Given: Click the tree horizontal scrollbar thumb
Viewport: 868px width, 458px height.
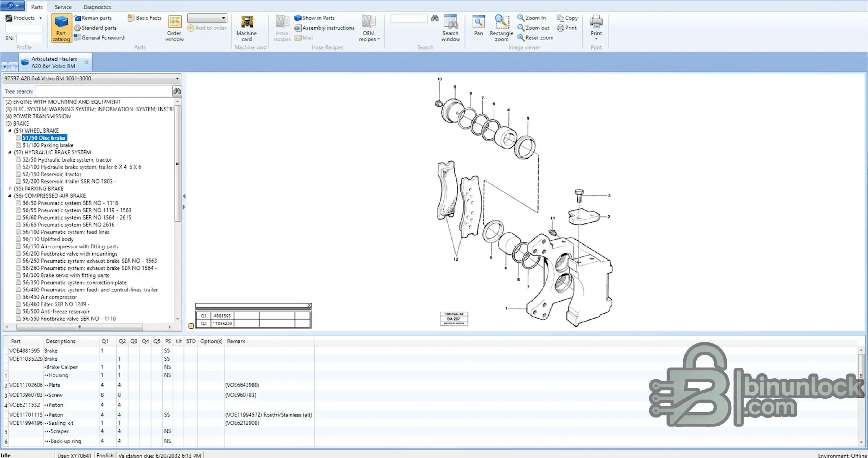Looking at the screenshot, I should 80,327.
